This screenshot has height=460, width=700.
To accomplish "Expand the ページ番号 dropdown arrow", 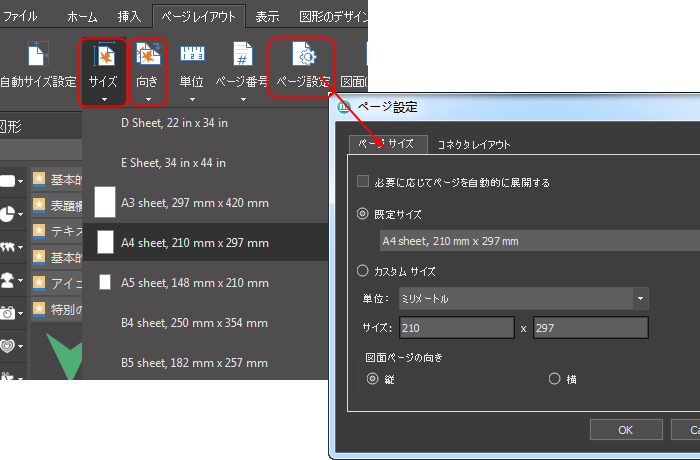I will click(243, 100).
